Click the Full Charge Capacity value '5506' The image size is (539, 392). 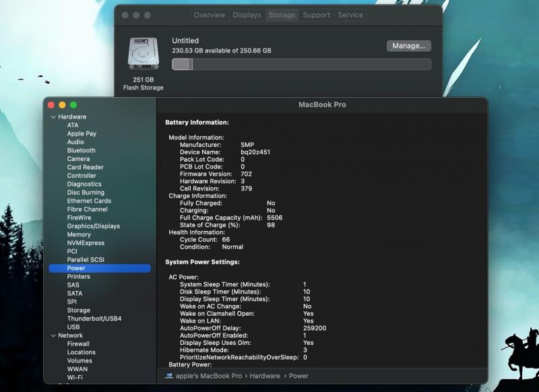pyautogui.click(x=275, y=218)
